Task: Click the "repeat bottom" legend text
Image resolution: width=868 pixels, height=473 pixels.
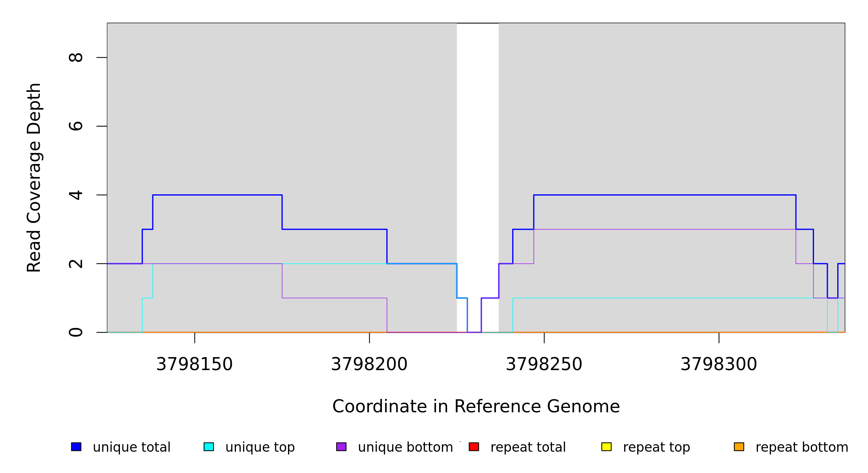Action: click(802, 447)
